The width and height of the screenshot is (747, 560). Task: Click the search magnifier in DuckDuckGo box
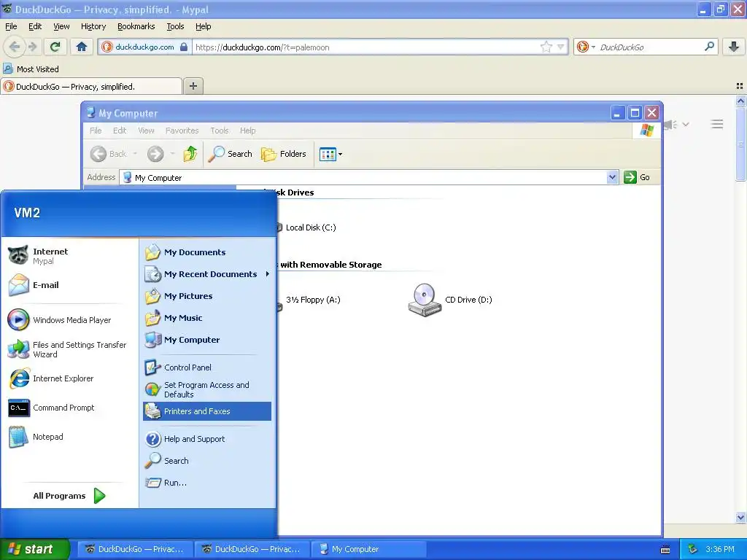[709, 47]
